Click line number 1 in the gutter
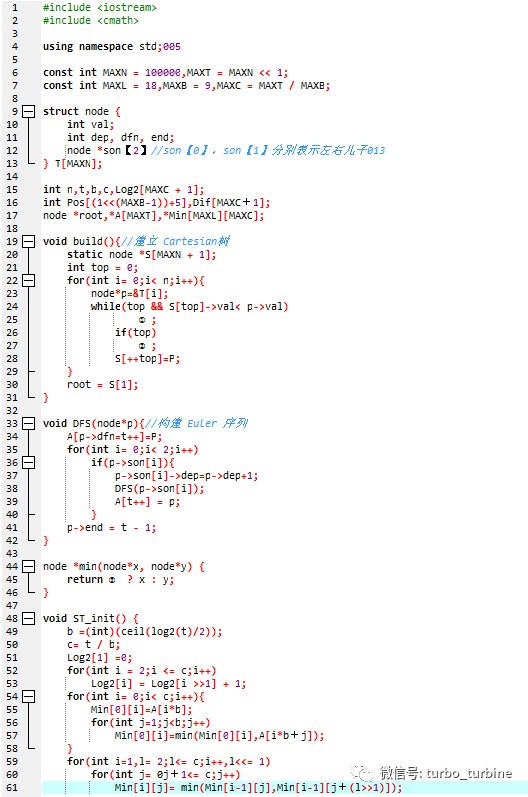 15,8
